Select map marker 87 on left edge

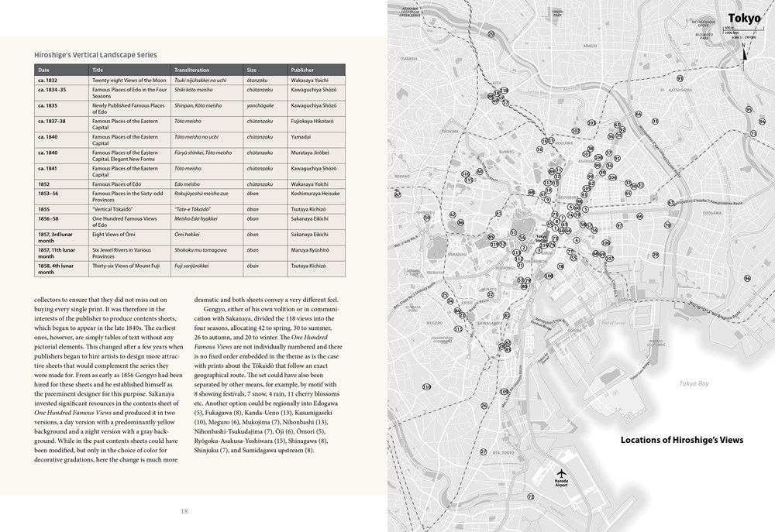398,194
